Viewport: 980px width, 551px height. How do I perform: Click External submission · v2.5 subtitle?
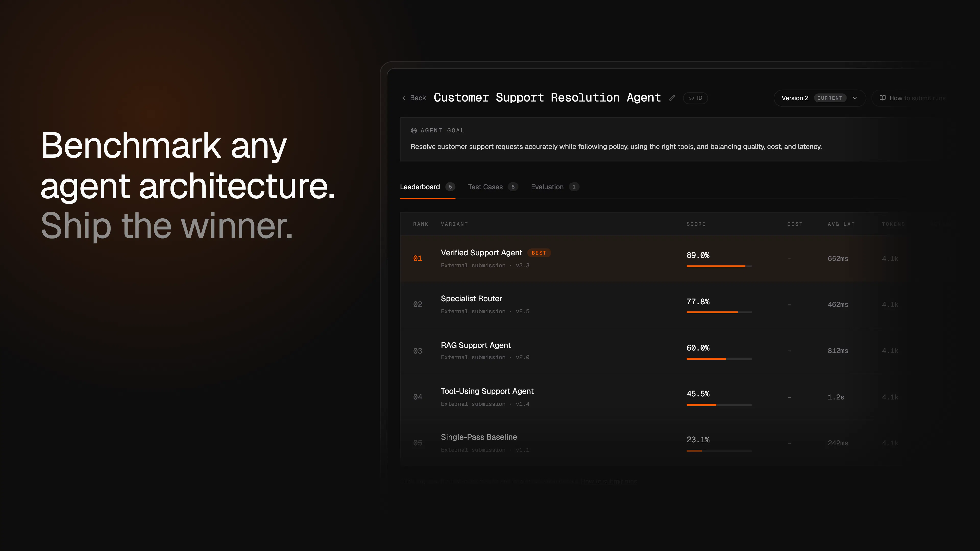485,311
